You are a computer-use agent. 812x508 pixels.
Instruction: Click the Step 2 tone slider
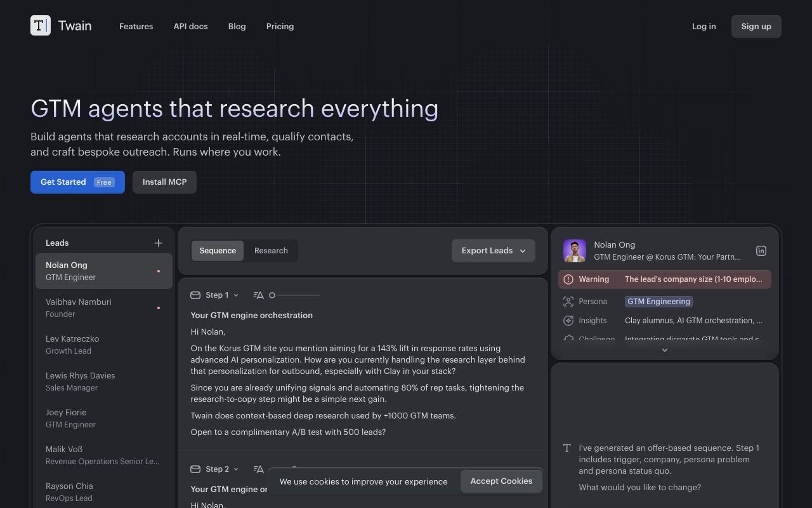(x=294, y=469)
